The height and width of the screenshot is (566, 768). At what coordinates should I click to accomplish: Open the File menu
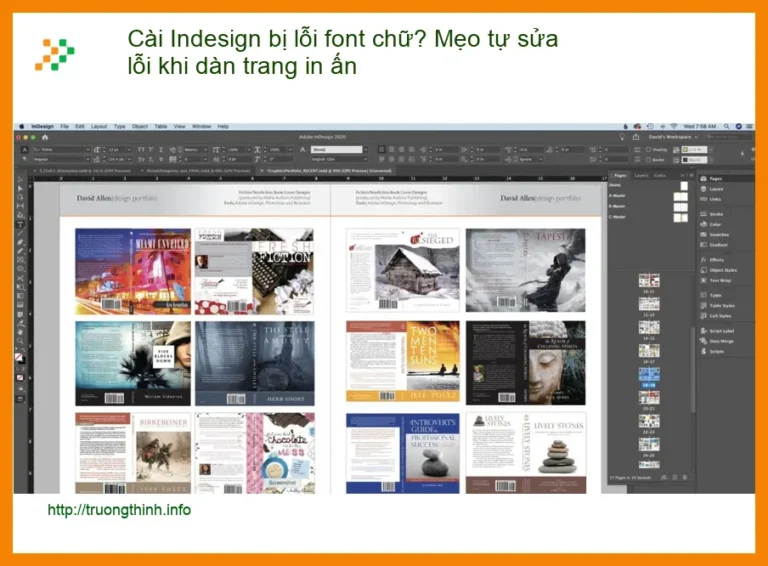(x=64, y=126)
